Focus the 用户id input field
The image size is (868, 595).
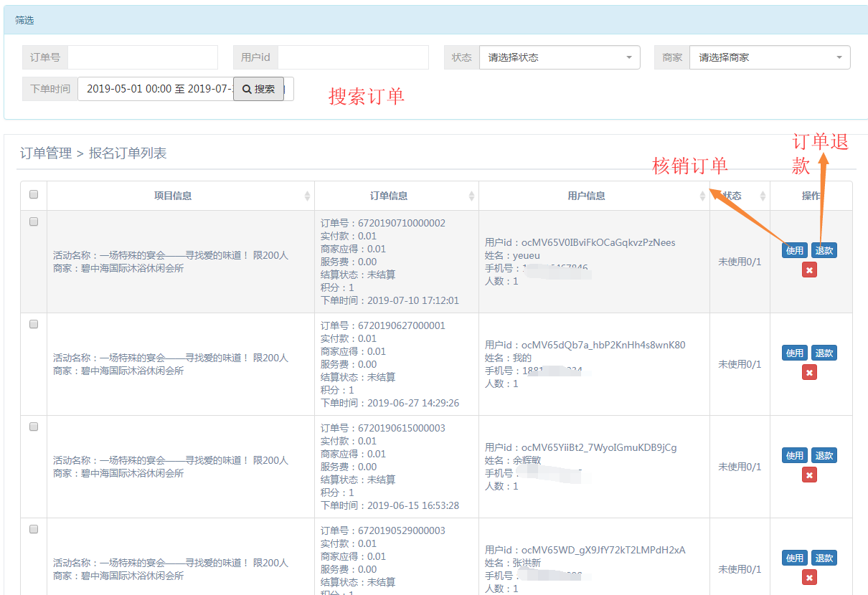coord(353,57)
